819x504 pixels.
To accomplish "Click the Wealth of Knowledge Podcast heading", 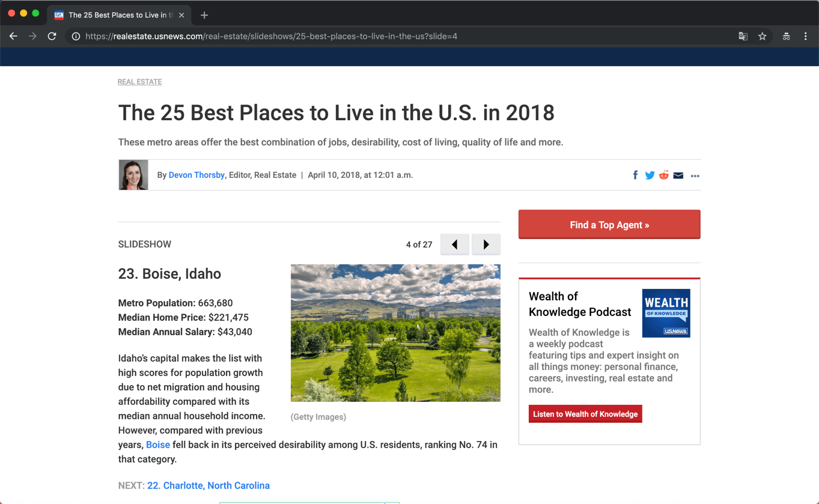I will [580, 304].
